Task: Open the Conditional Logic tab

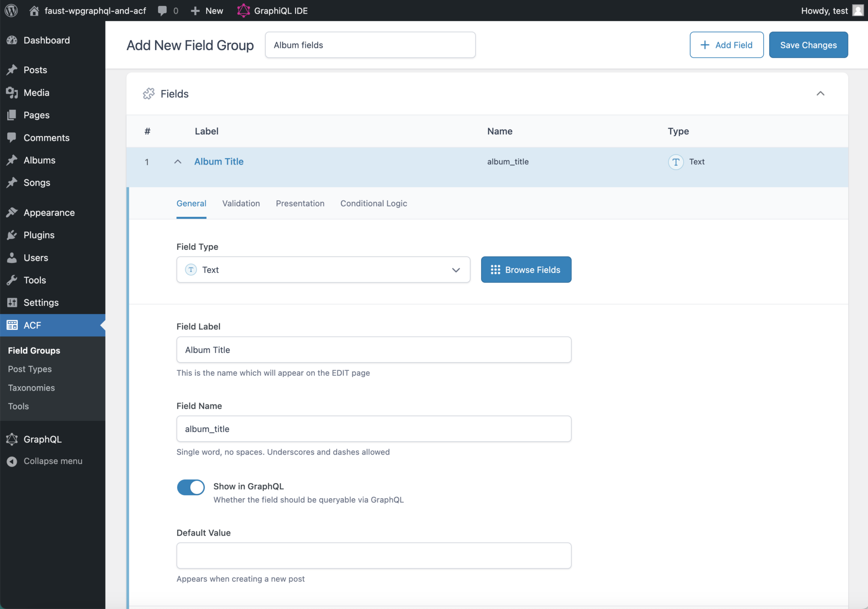Action: point(373,204)
